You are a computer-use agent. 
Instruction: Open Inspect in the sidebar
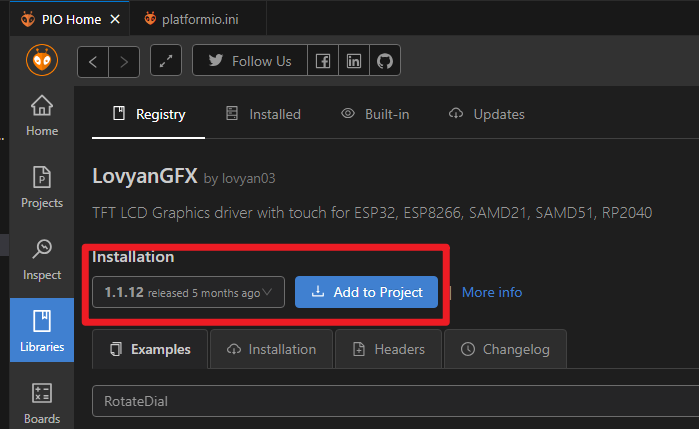[42, 259]
